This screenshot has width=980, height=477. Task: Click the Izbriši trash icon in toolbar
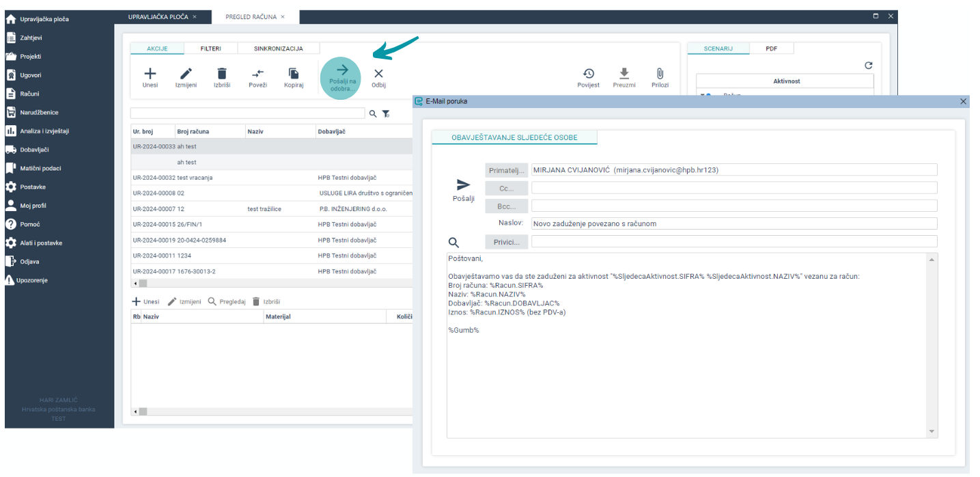(x=221, y=74)
